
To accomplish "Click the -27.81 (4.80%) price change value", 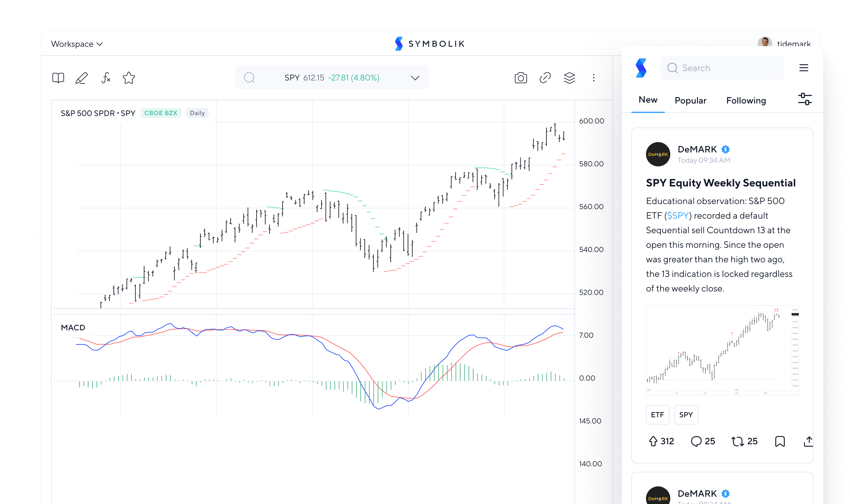I will click(354, 78).
